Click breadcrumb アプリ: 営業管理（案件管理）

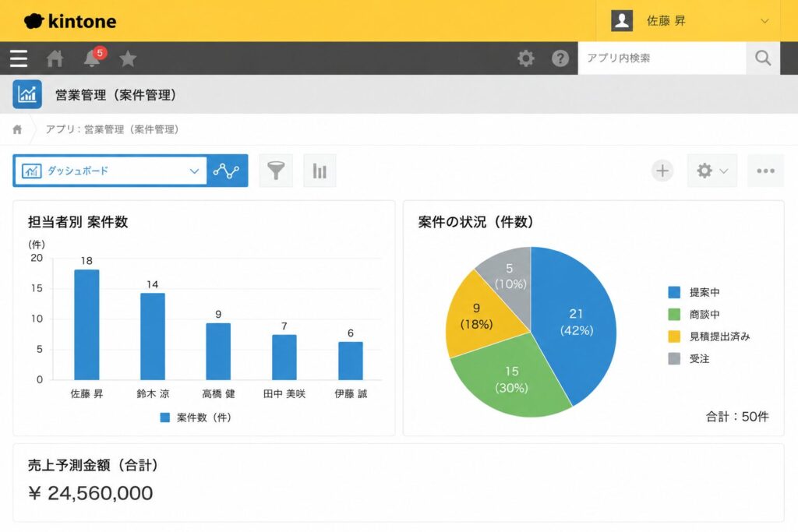(x=112, y=129)
